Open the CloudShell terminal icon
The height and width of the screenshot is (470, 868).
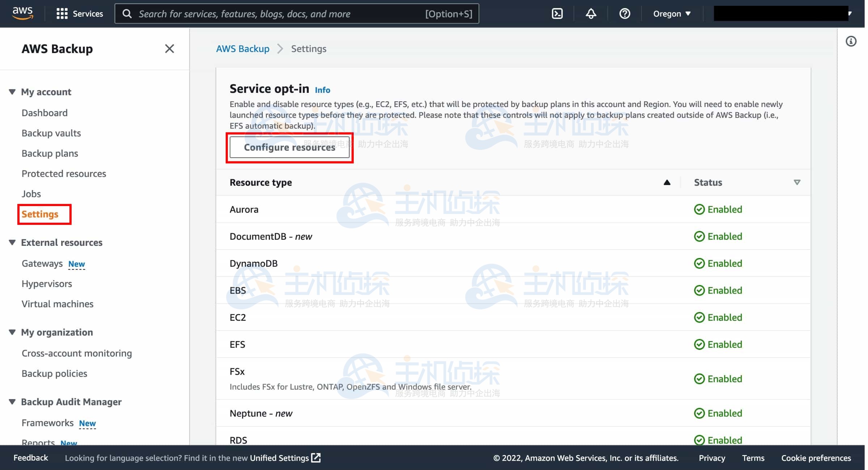[557, 13]
